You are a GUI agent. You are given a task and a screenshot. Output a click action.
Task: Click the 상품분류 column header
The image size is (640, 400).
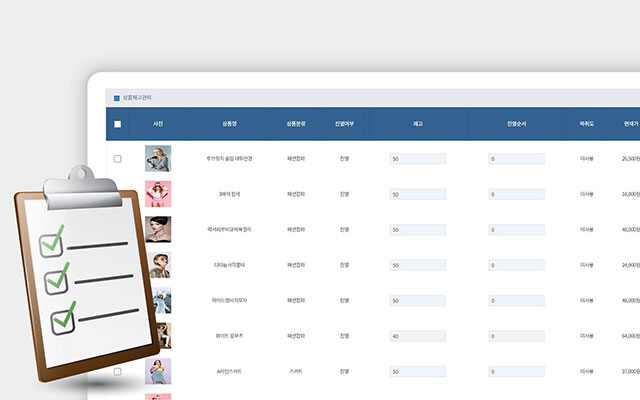point(296,124)
